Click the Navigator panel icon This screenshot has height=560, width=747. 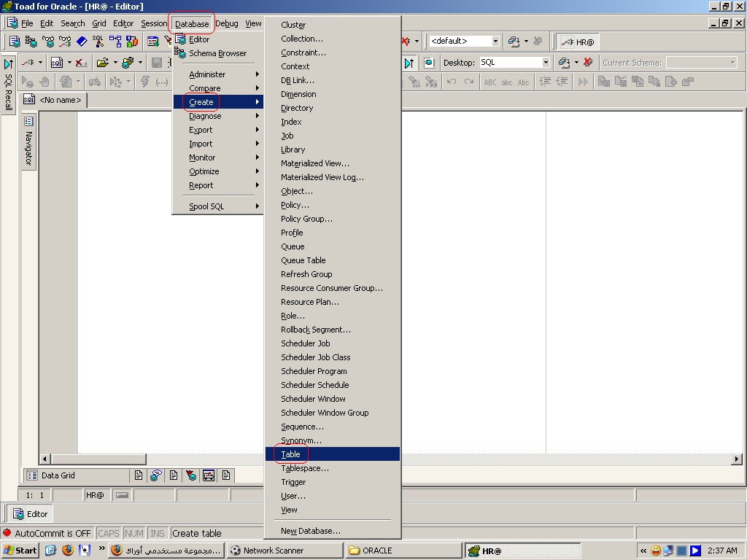tap(29, 121)
